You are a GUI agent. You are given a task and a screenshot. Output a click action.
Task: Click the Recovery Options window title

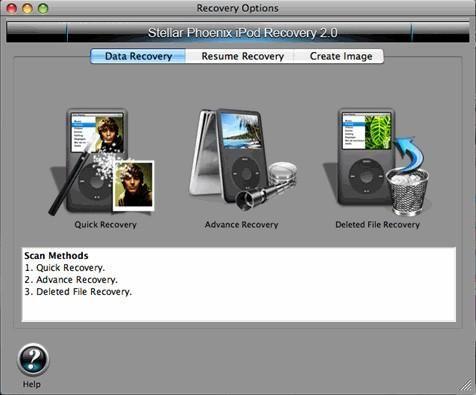pyautogui.click(x=237, y=8)
